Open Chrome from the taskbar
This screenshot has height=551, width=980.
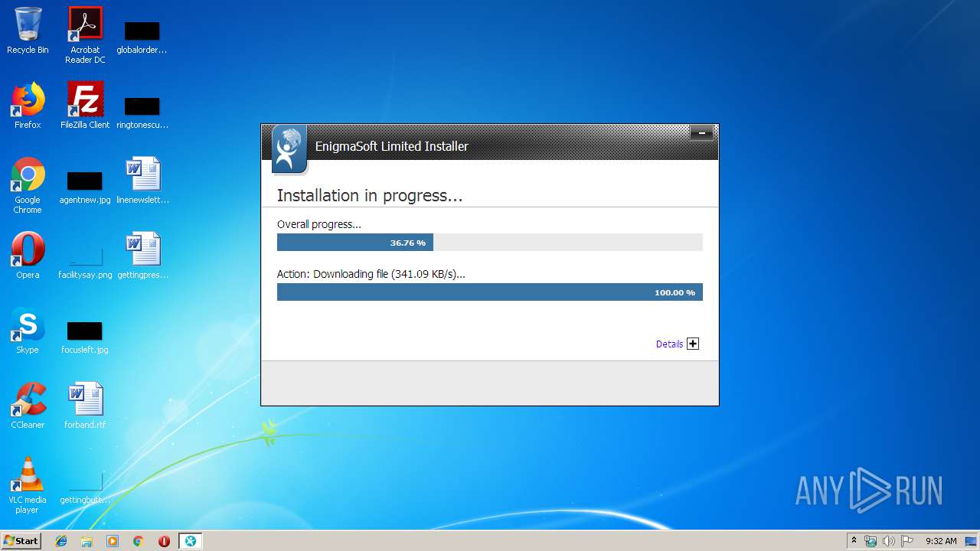tap(139, 541)
